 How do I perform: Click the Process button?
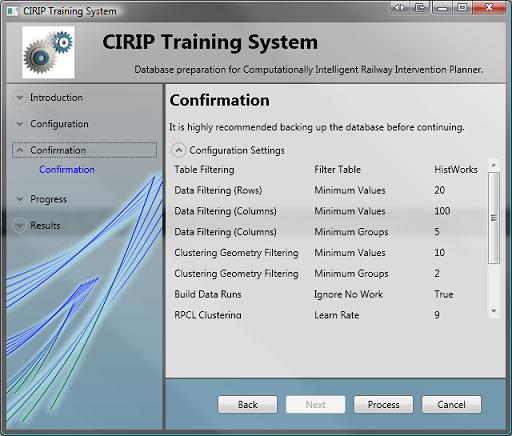(x=383, y=405)
